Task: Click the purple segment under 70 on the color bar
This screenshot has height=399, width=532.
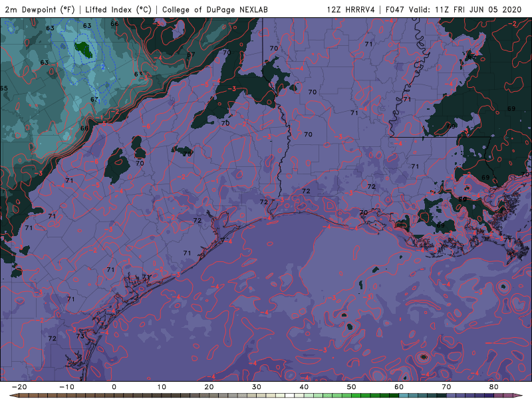Action: (x=451, y=396)
